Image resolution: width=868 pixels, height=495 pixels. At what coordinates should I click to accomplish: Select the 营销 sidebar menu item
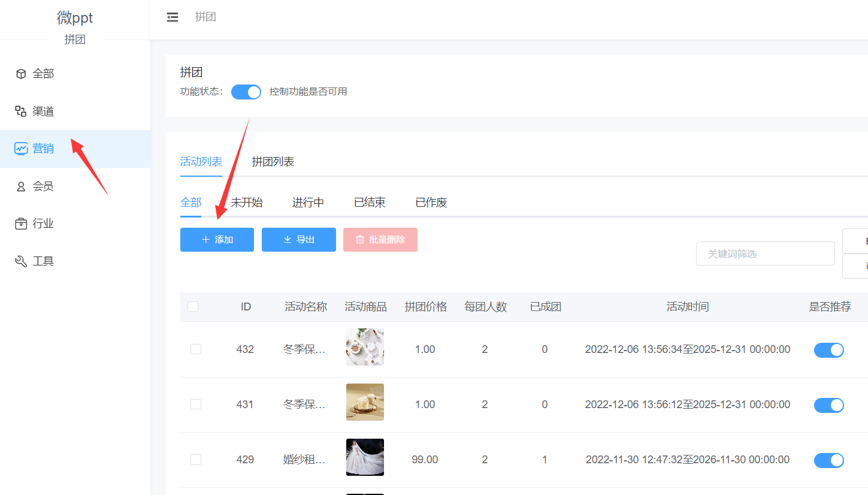pyautogui.click(x=75, y=149)
